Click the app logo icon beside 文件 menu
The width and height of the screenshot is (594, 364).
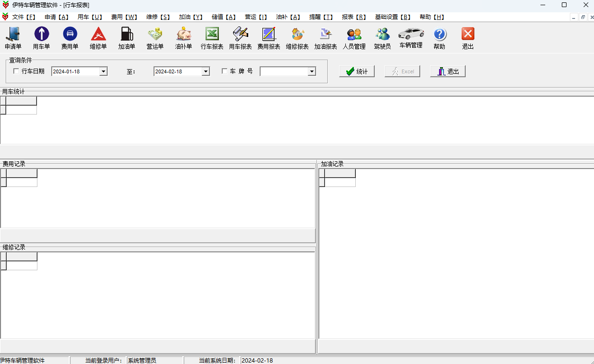click(x=5, y=17)
